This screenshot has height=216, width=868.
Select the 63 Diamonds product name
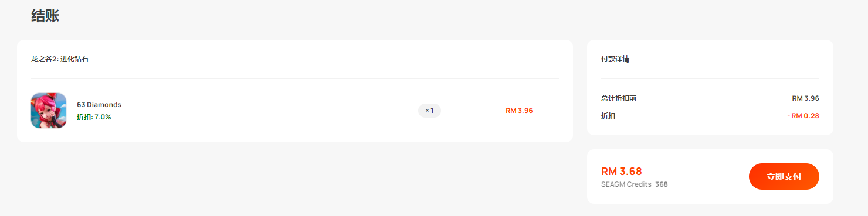pyautogui.click(x=99, y=104)
